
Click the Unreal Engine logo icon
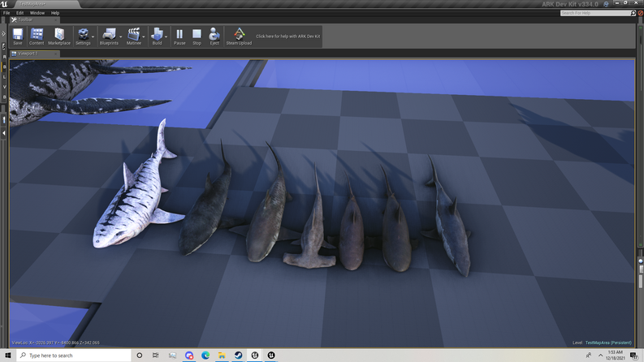[x=4, y=4]
